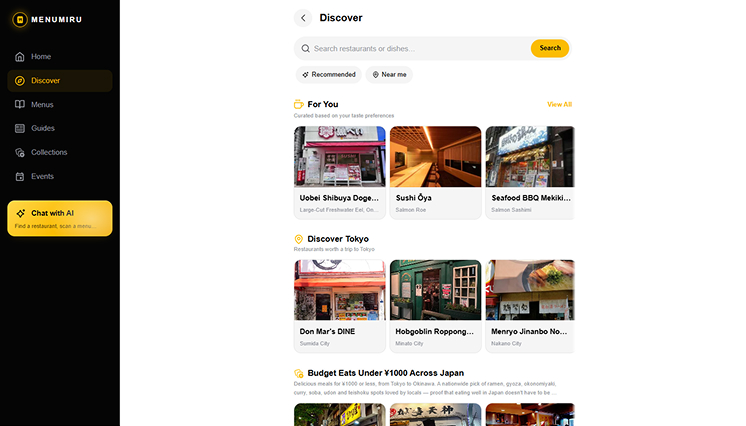
Task: Click the Budget Eats Under ¥1000 heading
Action: [385, 373]
